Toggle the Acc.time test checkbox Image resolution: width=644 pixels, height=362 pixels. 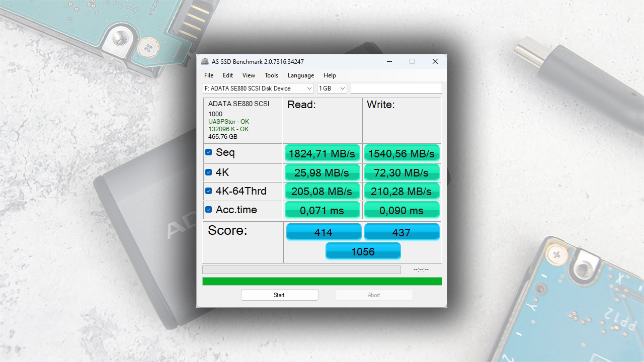coord(208,210)
